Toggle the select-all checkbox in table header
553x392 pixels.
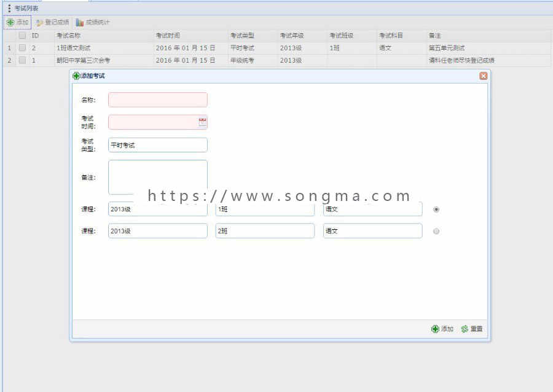[x=22, y=35]
